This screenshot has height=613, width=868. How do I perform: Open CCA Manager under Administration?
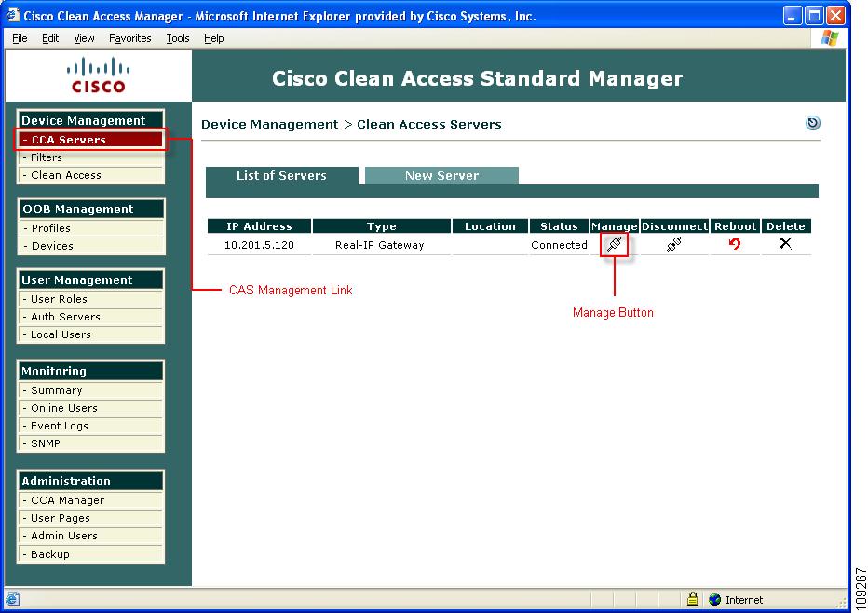90,500
